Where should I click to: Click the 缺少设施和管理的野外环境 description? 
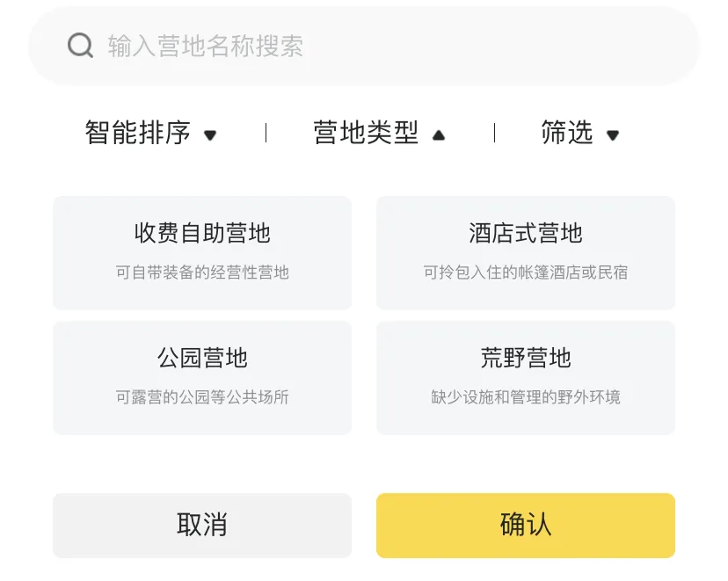526,397
